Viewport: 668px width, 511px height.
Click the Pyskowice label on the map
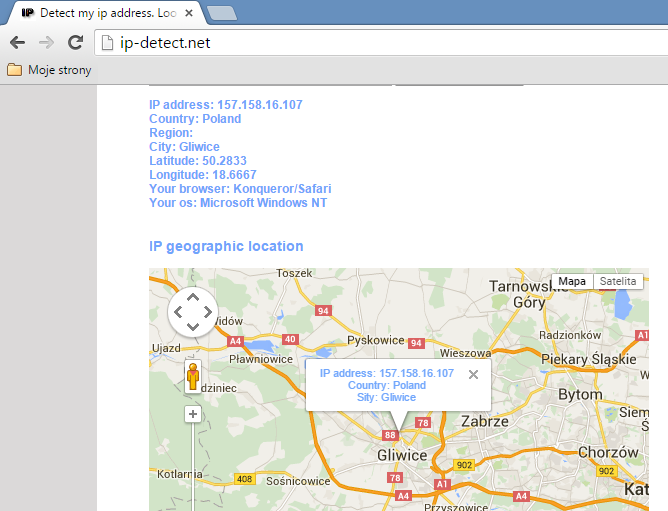click(x=376, y=340)
